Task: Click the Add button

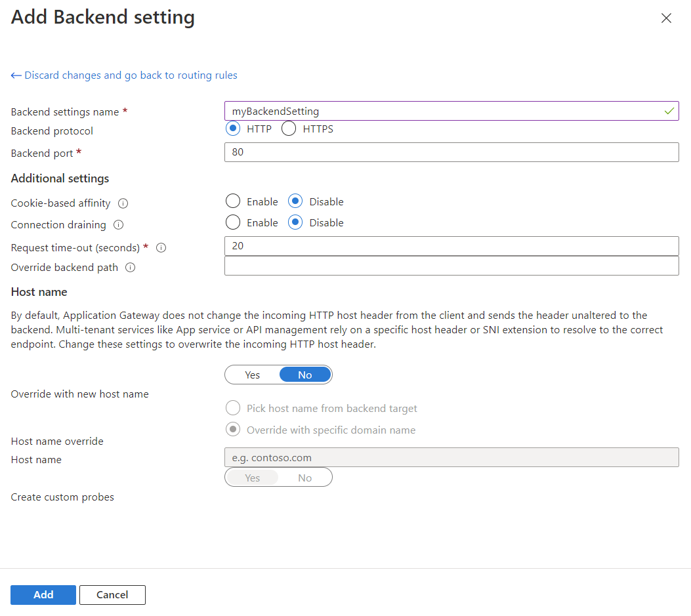Action: [x=43, y=595]
